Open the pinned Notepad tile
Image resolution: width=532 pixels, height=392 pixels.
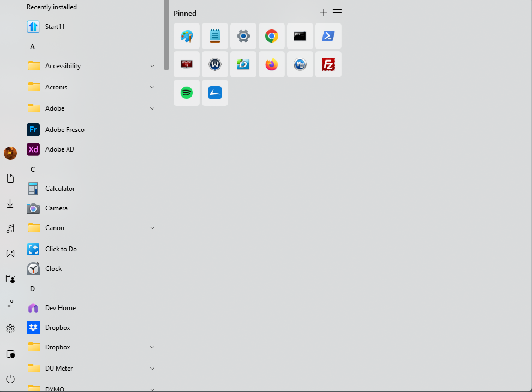click(215, 36)
